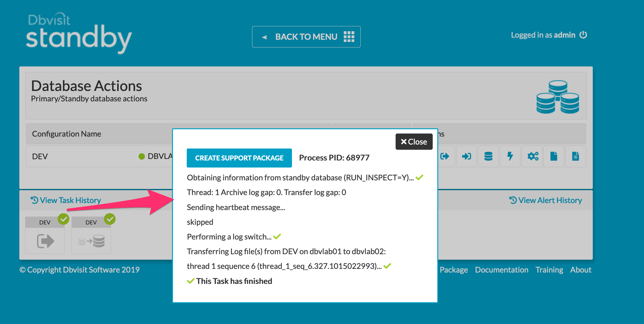Click the database stack action icon for DEV
Image resolution: width=644 pixels, height=324 pixels.
point(488,156)
